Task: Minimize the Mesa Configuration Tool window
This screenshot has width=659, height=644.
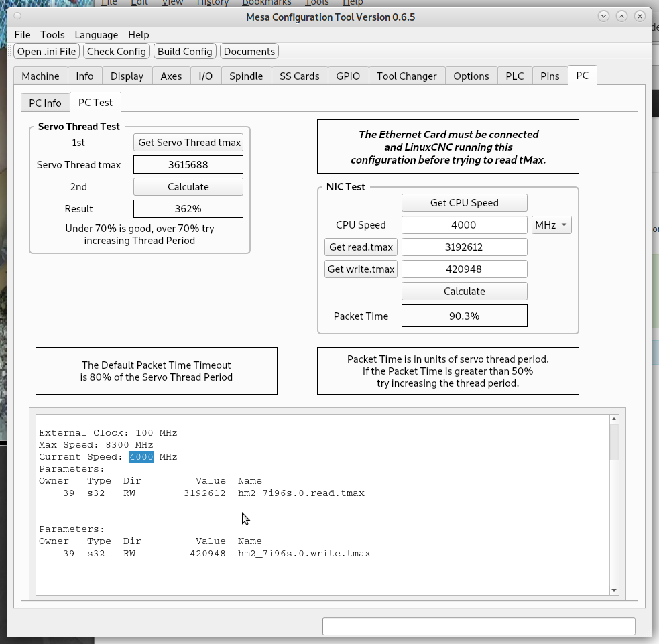Action: point(603,16)
